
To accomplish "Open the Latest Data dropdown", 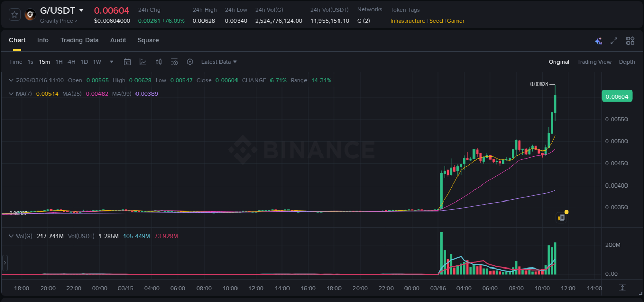I will [x=218, y=62].
